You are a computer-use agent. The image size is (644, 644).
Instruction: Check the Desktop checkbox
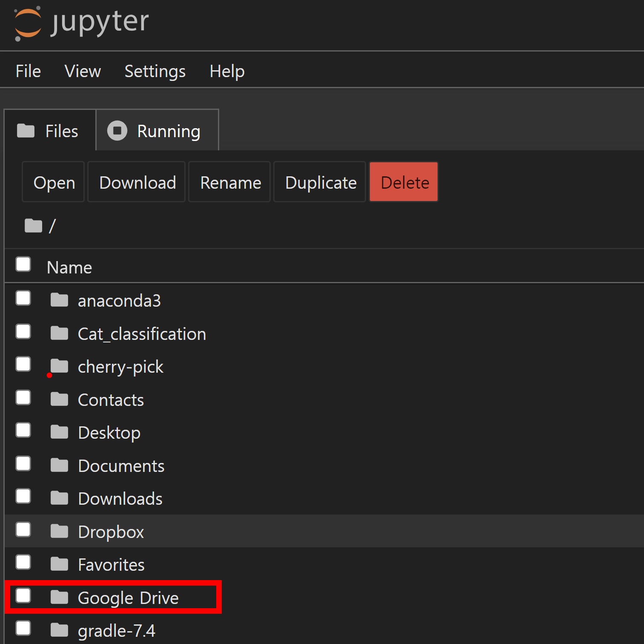tap(23, 430)
